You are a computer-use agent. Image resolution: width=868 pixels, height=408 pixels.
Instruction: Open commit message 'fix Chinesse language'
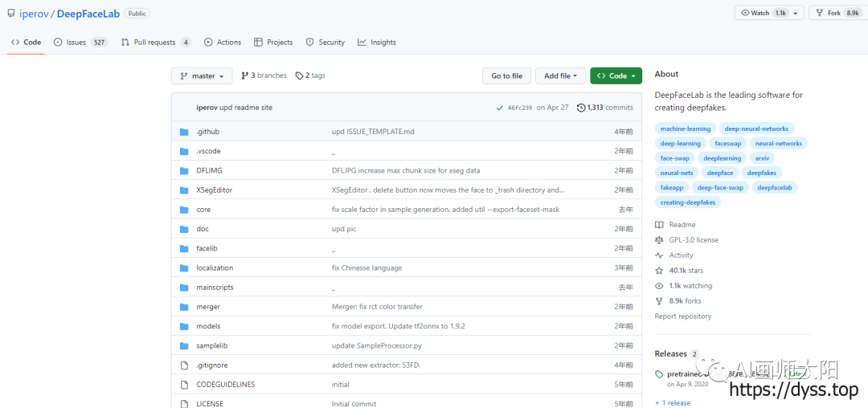point(366,267)
